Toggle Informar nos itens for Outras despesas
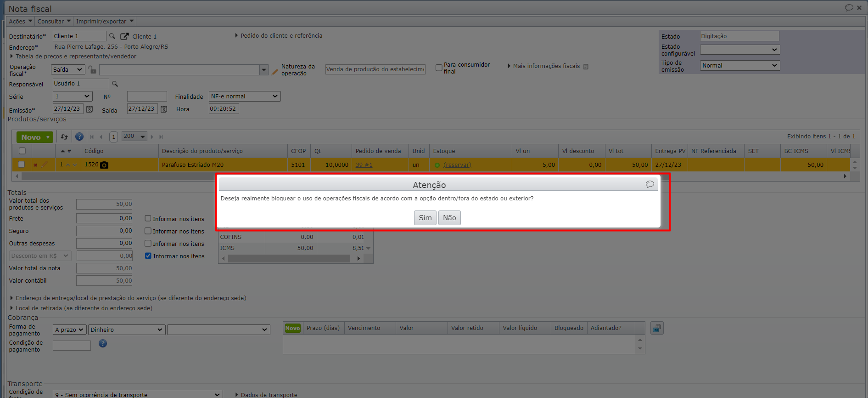Viewport: 868px width, 398px height. pos(148,243)
